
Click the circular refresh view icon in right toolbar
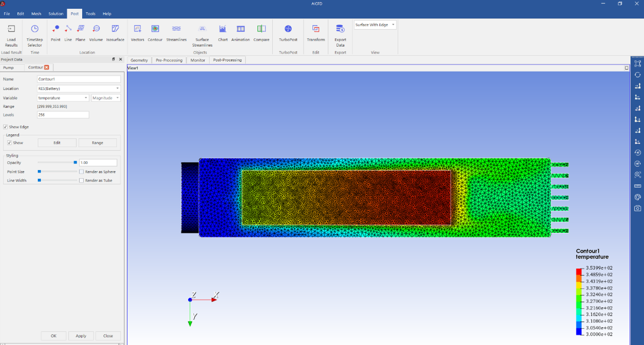[x=637, y=75]
